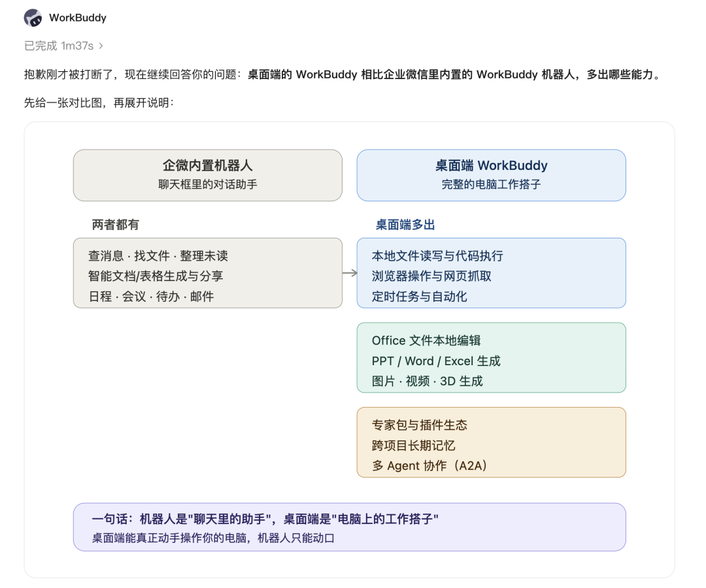Click 本地文件读写与代码执行 line
The width and height of the screenshot is (706, 588).
[x=437, y=256]
